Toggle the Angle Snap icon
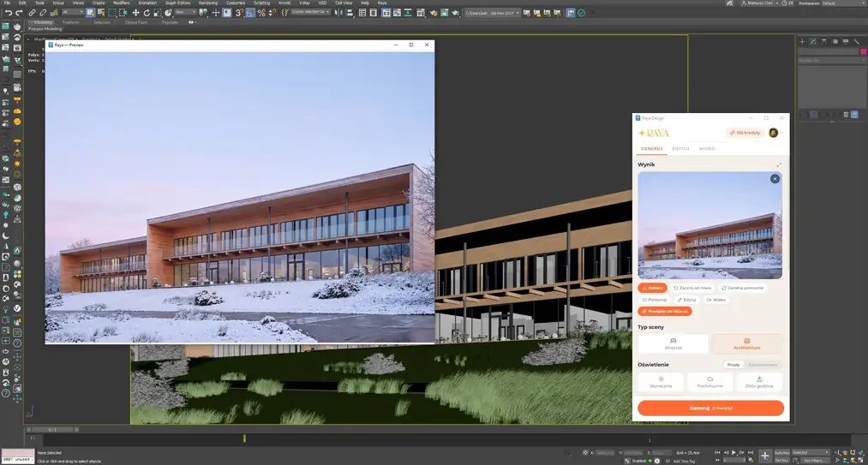 251,12
